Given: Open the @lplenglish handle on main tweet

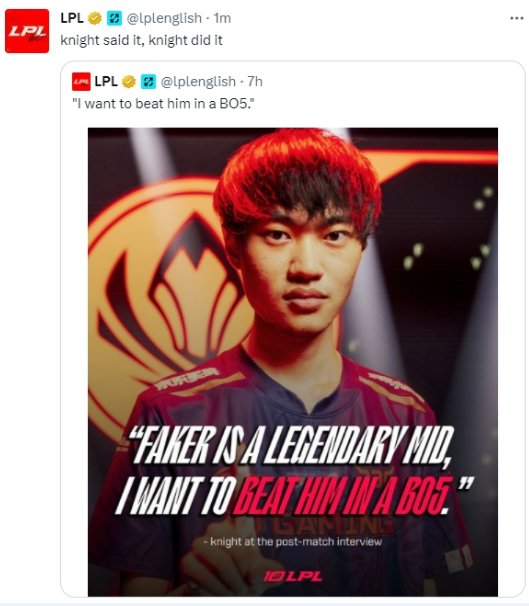Looking at the screenshot, I should tap(164, 18).
